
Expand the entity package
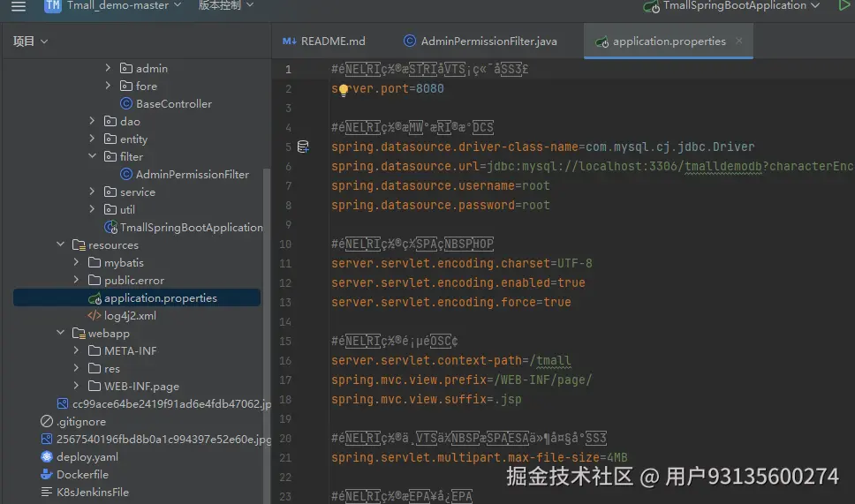pos(92,139)
